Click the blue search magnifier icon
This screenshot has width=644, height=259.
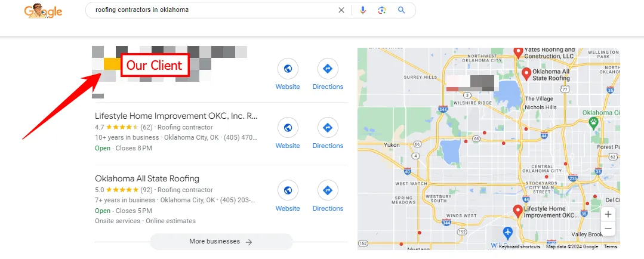point(402,10)
